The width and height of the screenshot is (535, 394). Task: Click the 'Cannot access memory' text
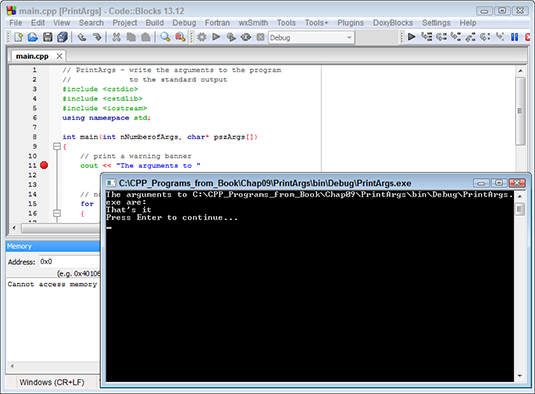(x=52, y=284)
